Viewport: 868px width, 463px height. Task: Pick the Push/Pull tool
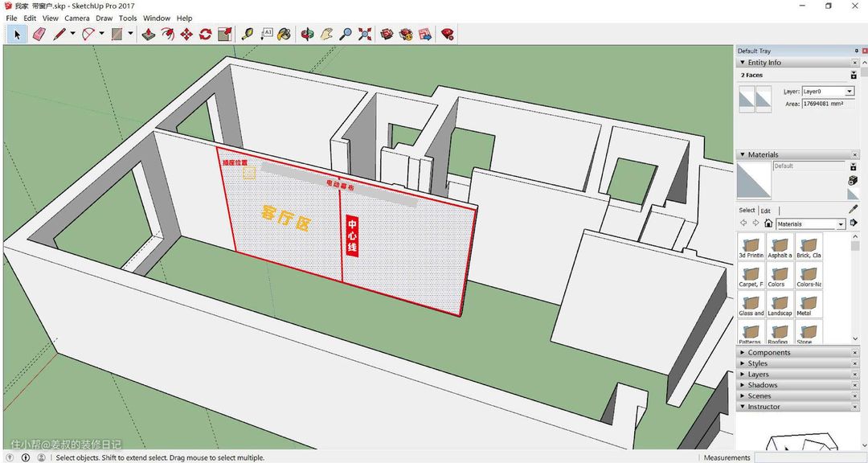coord(148,34)
